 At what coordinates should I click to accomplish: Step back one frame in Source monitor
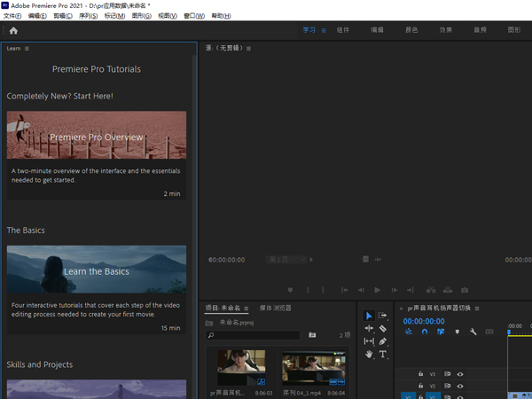click(x=361, y=290)
